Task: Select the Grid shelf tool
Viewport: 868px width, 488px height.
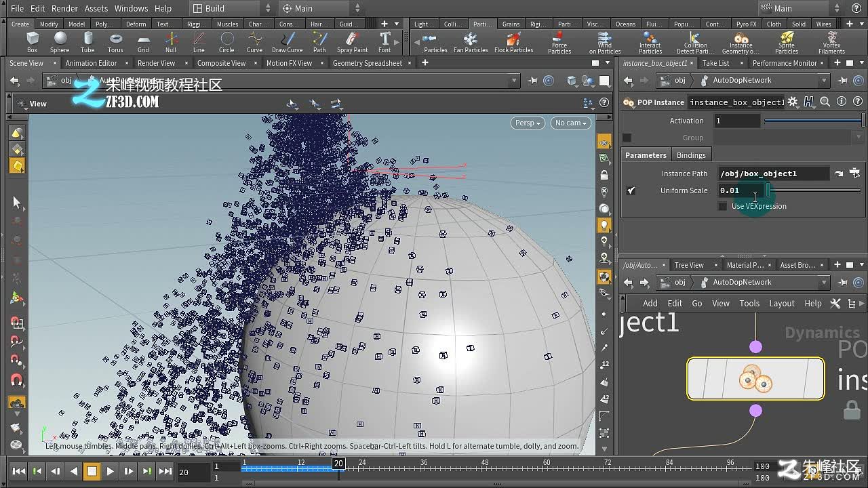Action: coord(143,42)
